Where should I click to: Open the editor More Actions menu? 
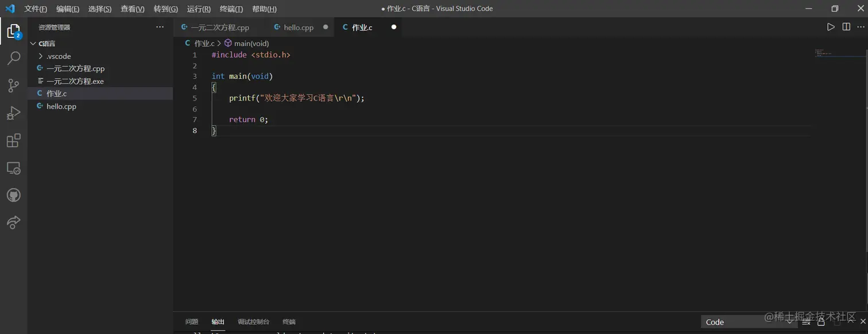[861, 27]
